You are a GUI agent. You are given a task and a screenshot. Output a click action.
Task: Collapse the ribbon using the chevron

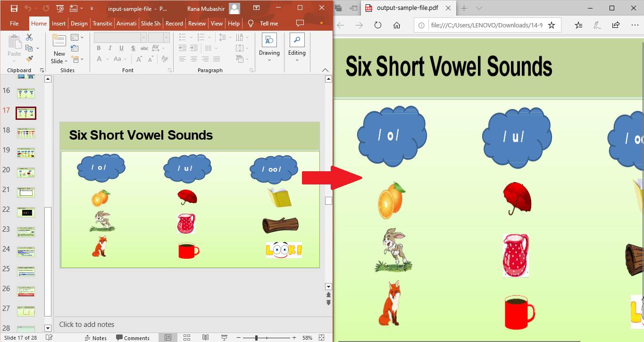(x=325, y=70)
